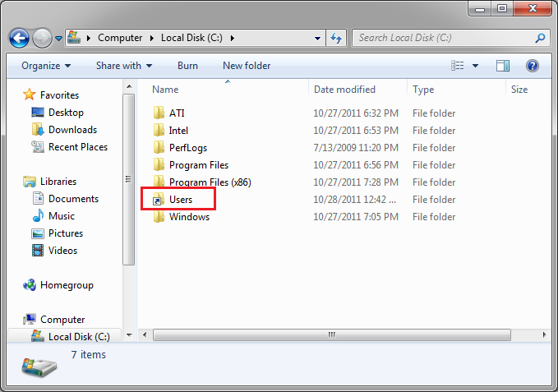Screen dimensions: 558x392
Task: Click the navigation pane vertical scrollbar thumb
Action: 129,179
